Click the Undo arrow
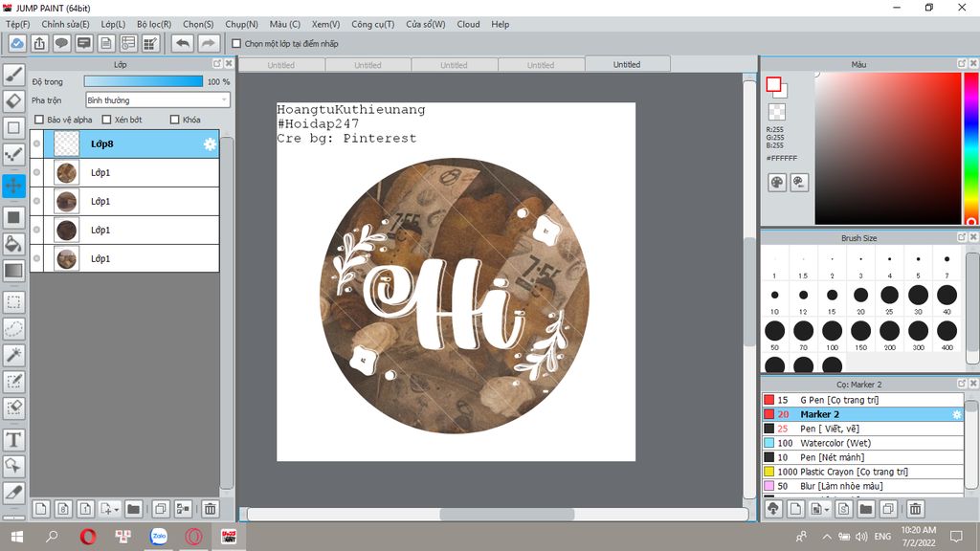The width and height of the screenshot is (980, 551). tap(183, 43)
